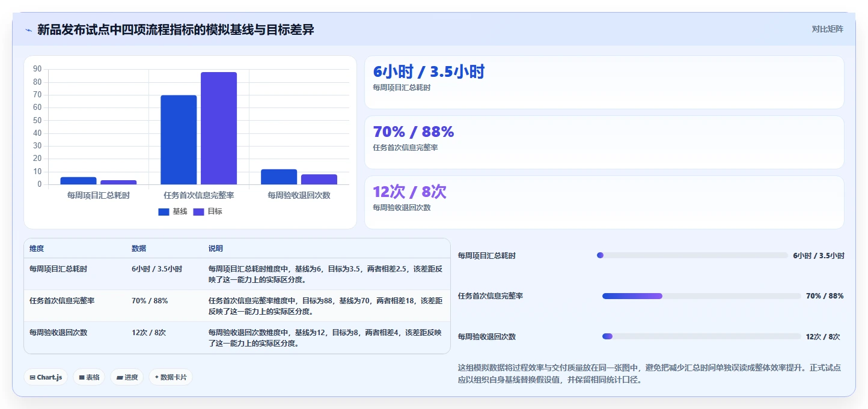Click the 每周项目汇总耗时 progress row label
The image size is (868, 409).
coord(487,255)
